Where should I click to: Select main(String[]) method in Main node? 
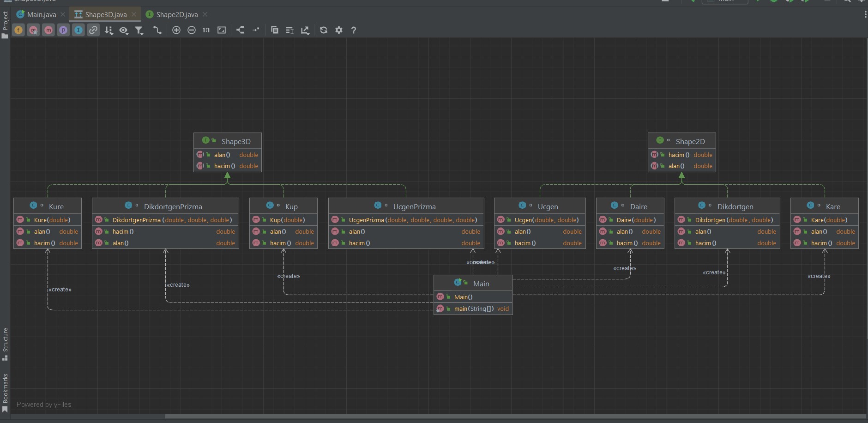473,308
